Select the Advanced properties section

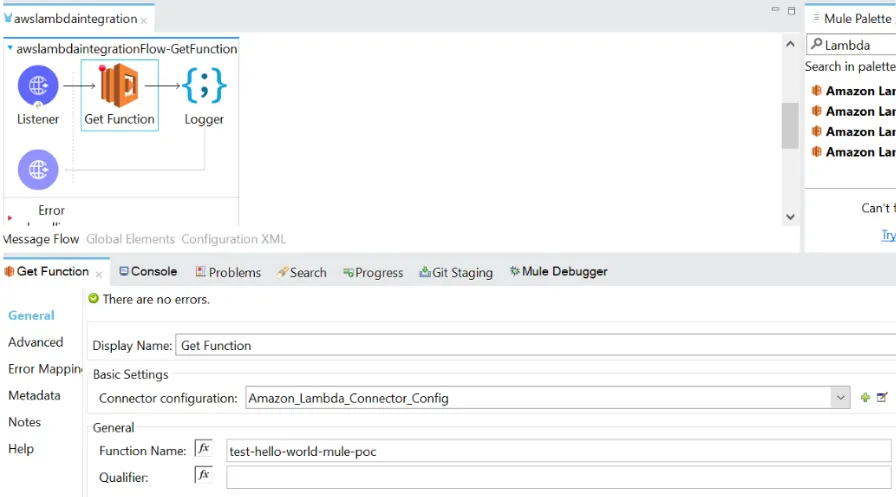[x=35, y=342]
